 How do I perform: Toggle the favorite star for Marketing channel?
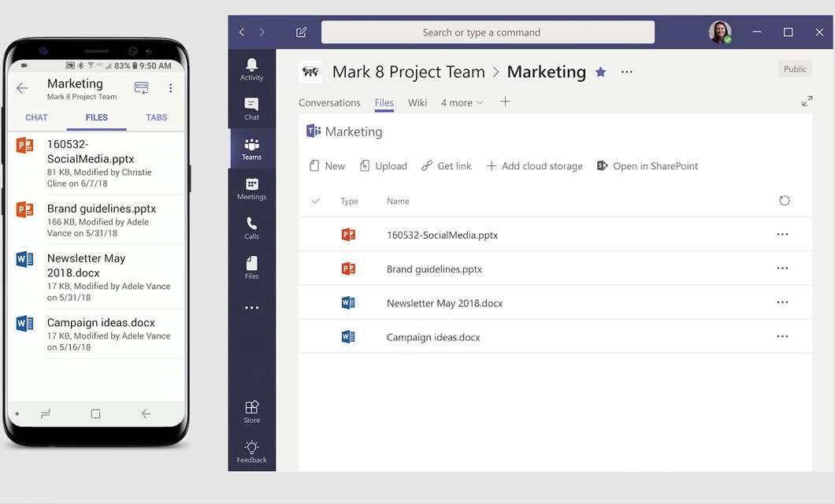[600, 72]
